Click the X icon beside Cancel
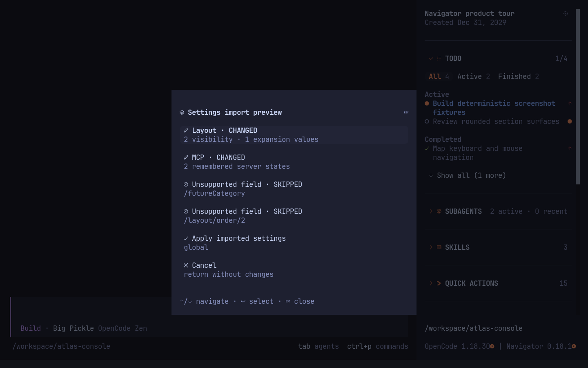 point(186,265)
